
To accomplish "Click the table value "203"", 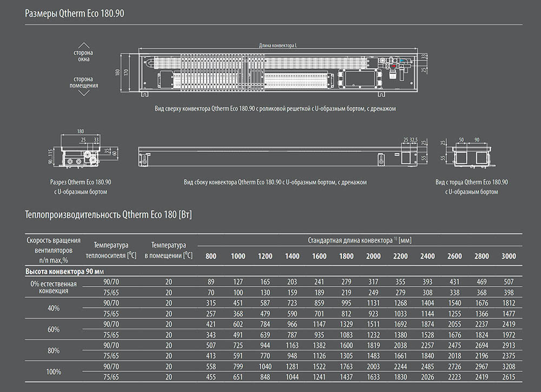I will (x=292, y=282).
